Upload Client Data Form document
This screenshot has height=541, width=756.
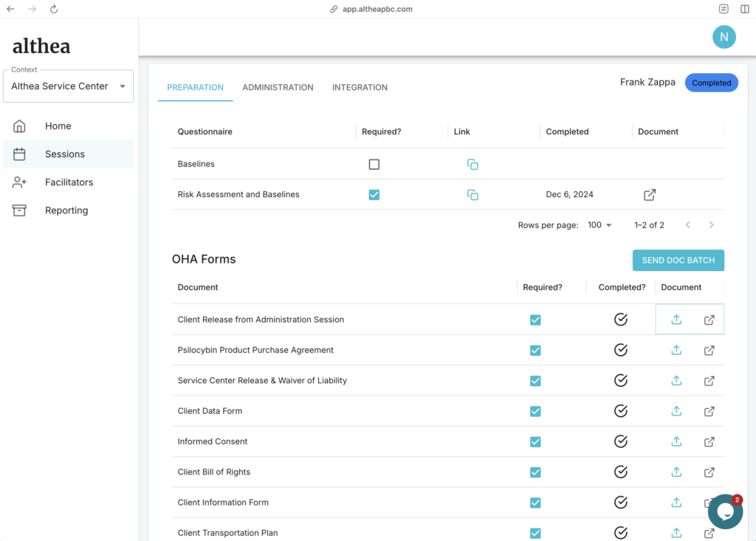tap(676, 411)
